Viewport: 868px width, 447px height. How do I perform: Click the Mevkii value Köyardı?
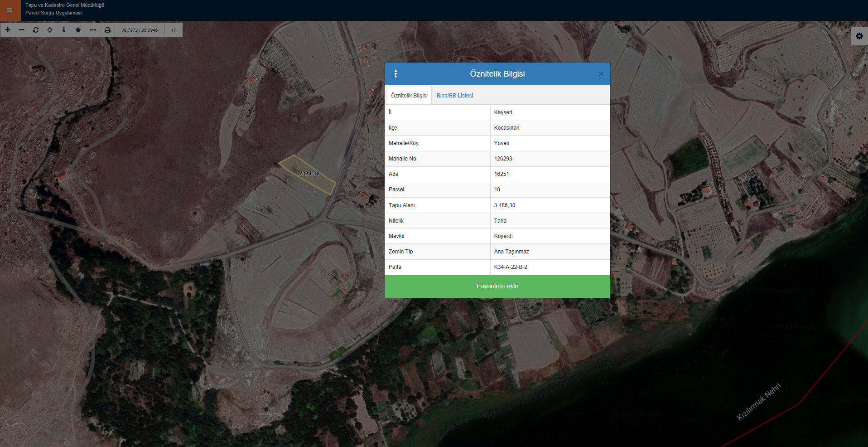coord(503,236)
